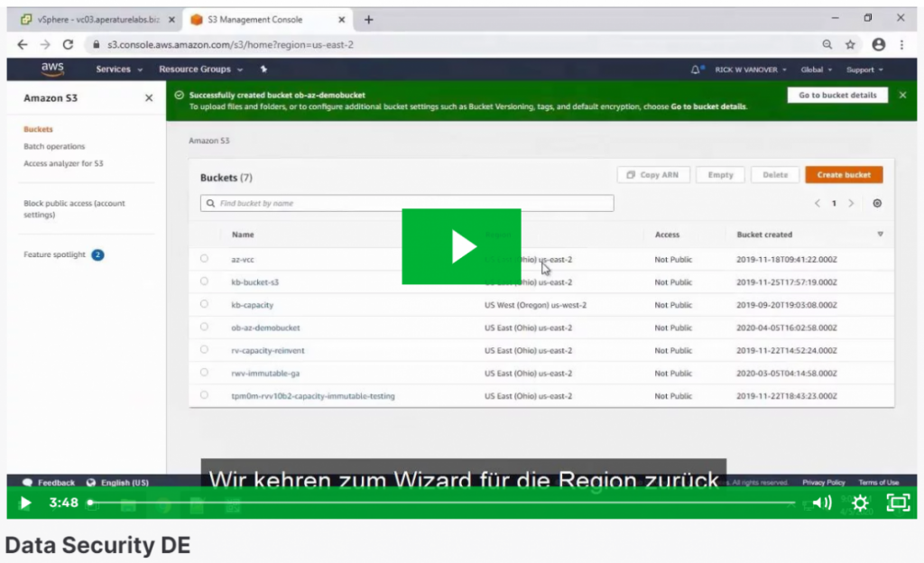Click the browser address bar URL
This screenshot has height=563, width=924.
coord(230,44)
